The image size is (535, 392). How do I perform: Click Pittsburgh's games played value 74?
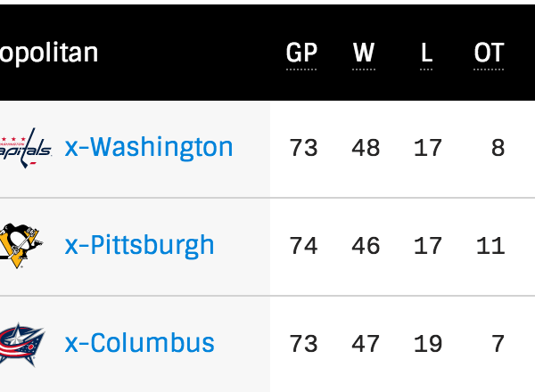303,246
